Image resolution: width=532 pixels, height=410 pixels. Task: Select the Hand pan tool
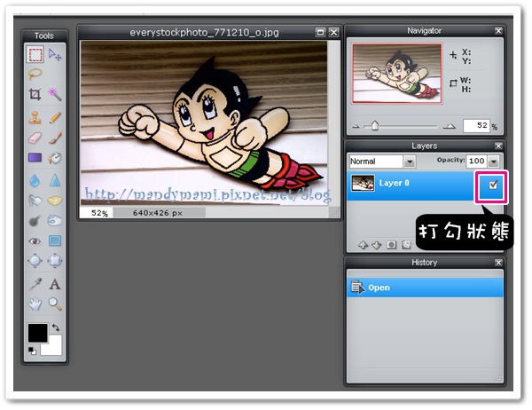coord(35,304)
